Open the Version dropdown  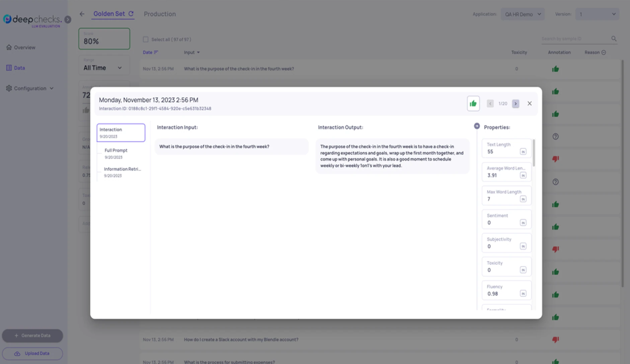597,14
